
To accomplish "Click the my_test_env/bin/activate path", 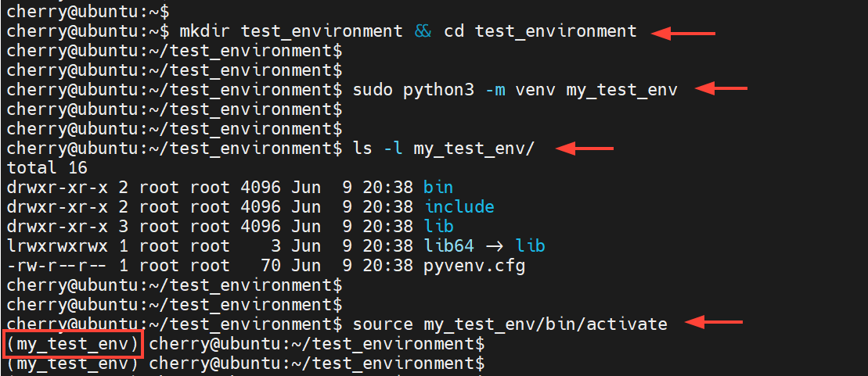I will point(546,324).
